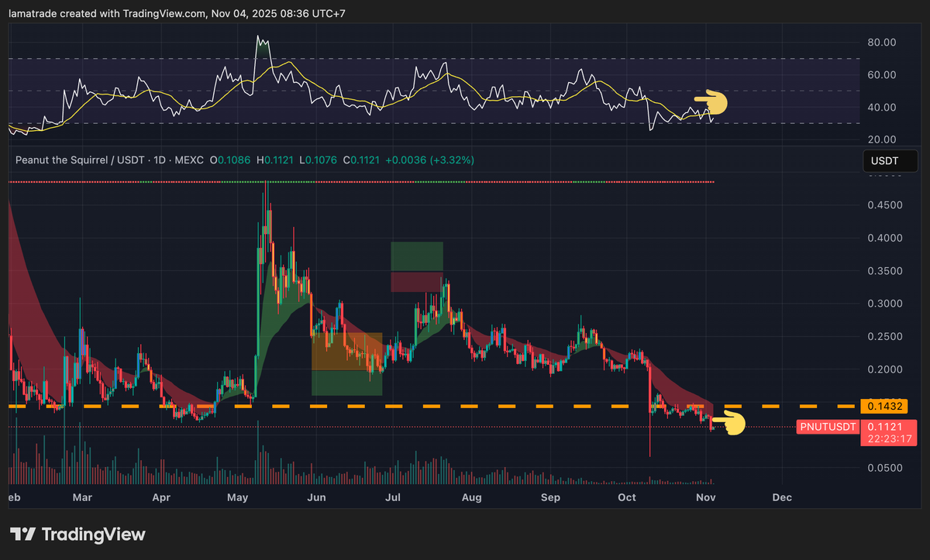Screen dimensions: 930x560
Task: Click the 0.3500 price scale label
Action: 883,272
